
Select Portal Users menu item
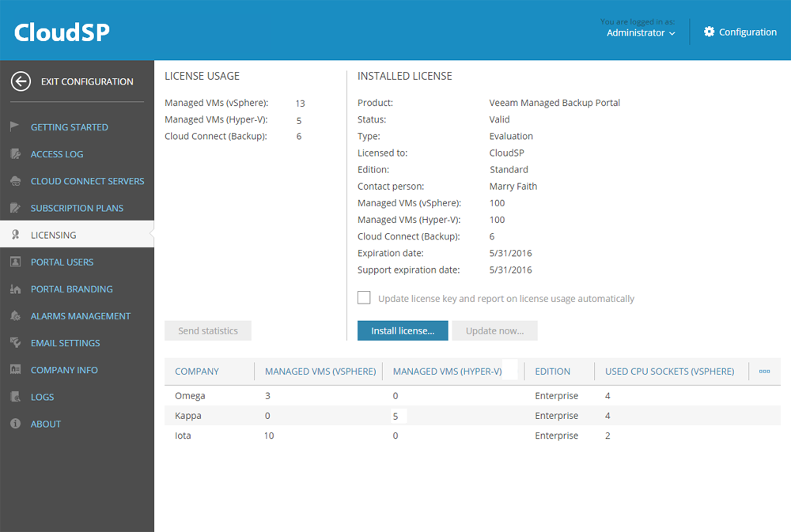[62, 262]
